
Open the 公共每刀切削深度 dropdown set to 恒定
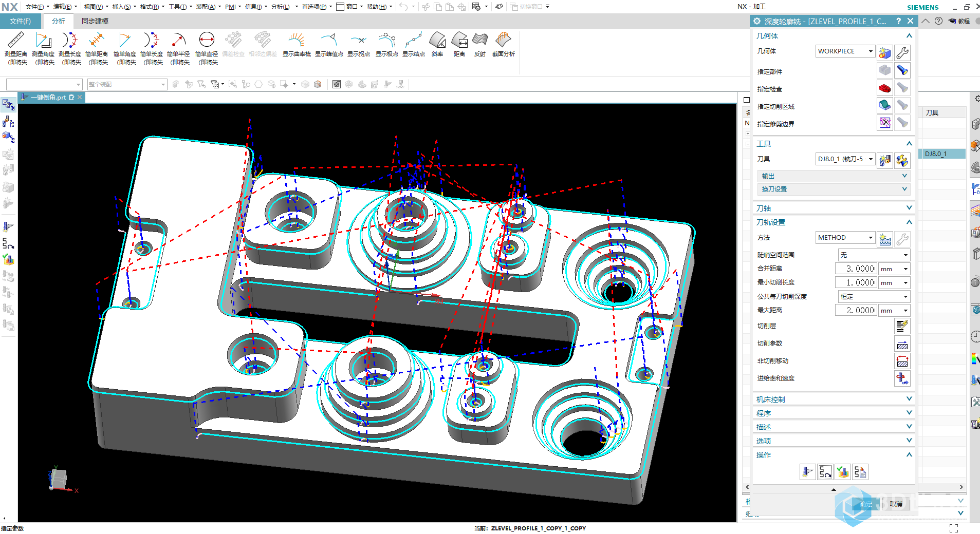(x=874, y=296)
